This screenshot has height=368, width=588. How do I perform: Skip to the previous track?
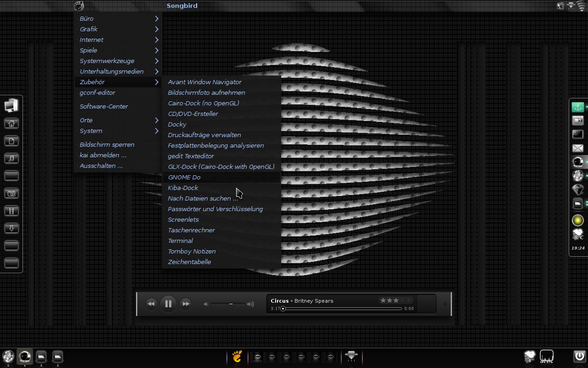tap(151, 304)
